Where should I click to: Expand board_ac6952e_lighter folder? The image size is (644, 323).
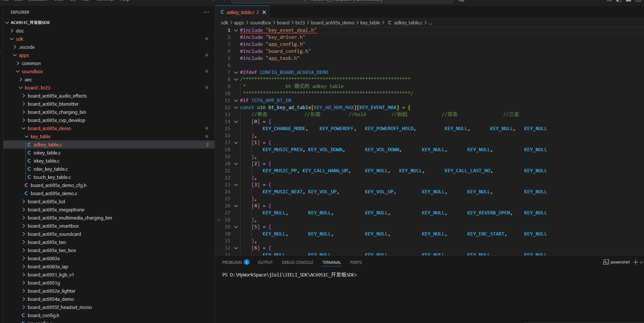[24, 291]
